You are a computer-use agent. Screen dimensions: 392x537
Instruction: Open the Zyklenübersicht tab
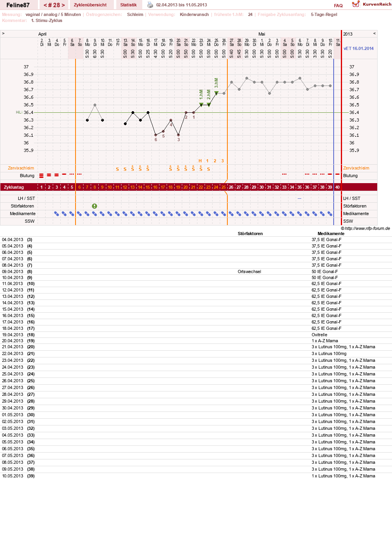tap(90, 5)
